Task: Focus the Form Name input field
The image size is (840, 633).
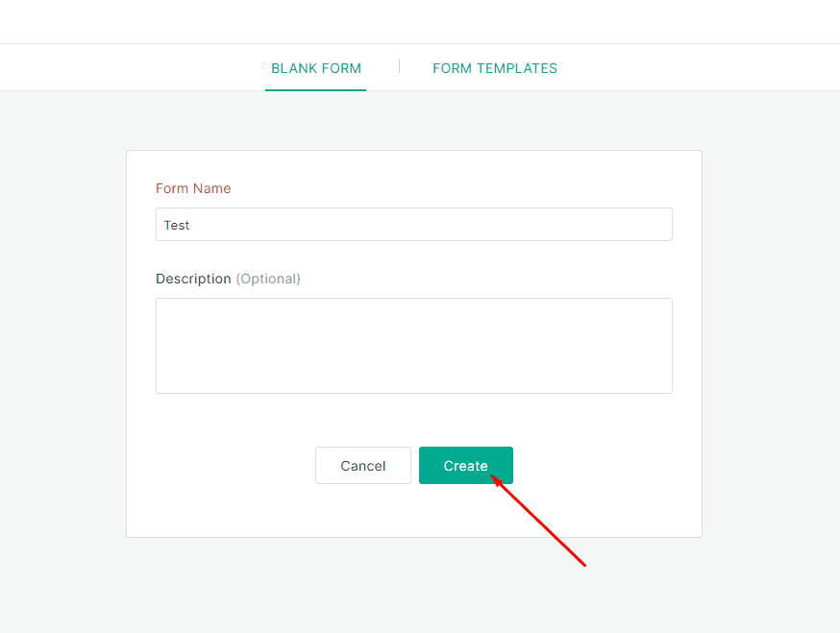Action: 414,225
